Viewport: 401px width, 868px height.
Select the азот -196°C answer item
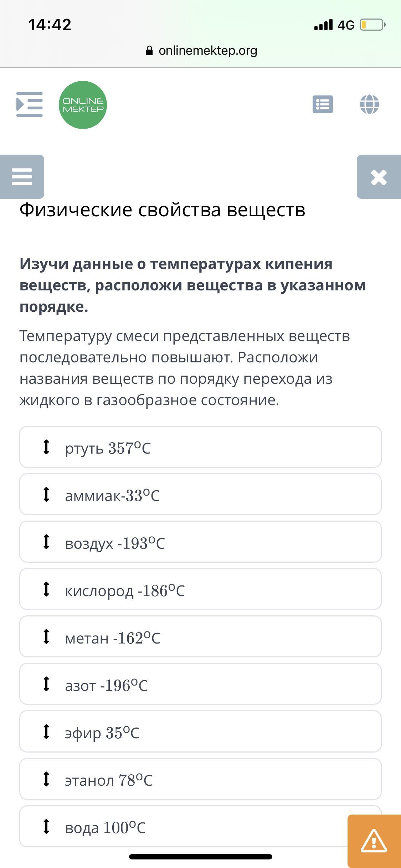point(200,684)
